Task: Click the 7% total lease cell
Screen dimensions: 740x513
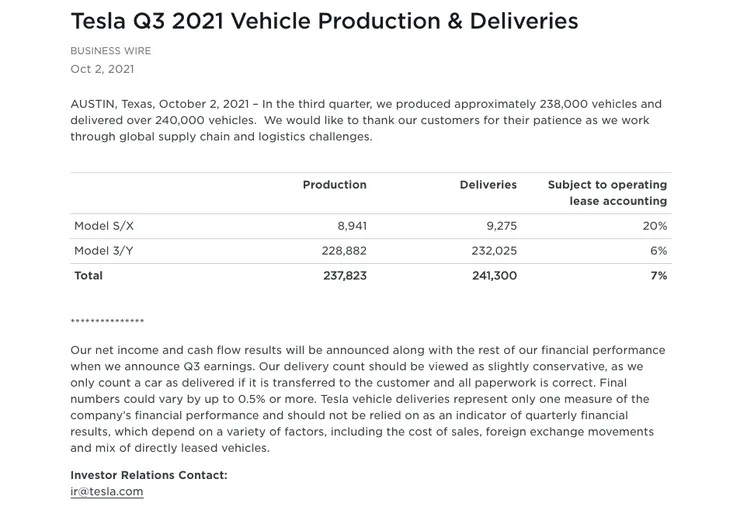Action: (x=659, y=276)
